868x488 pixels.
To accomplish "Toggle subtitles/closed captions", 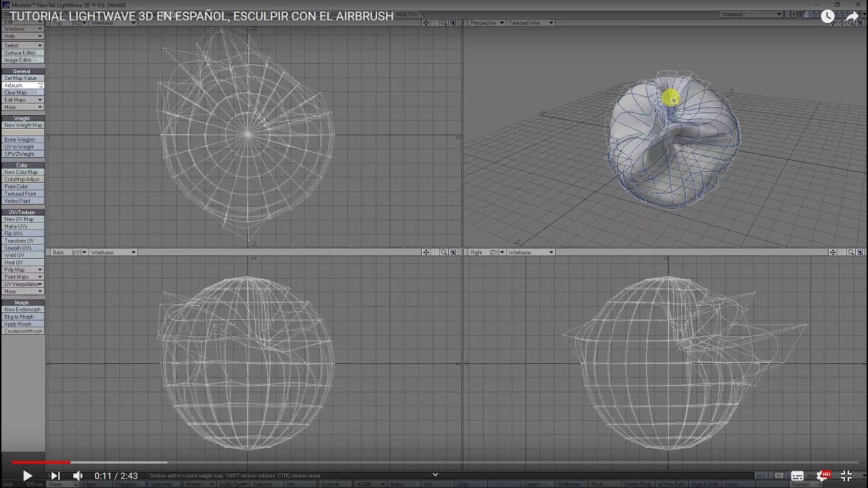I will click(797, 476).
